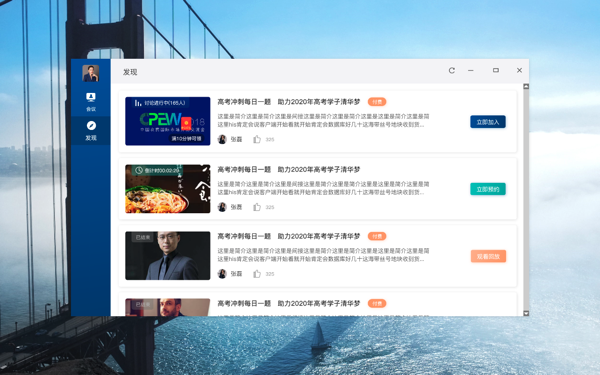Click the 观看回放 watch replay button
This screenshot has height=375, width=600.
(488, 256)
